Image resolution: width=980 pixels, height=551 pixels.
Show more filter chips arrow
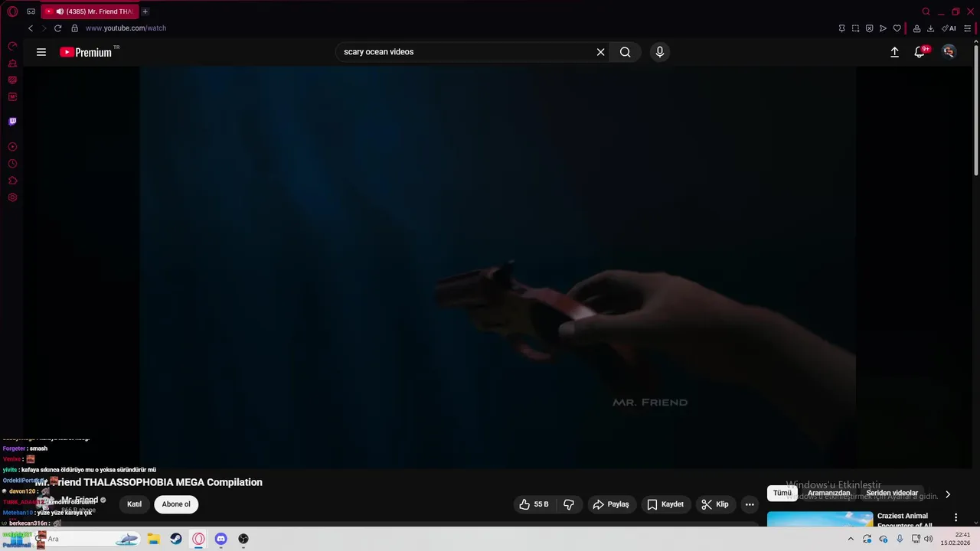[948, 494]
